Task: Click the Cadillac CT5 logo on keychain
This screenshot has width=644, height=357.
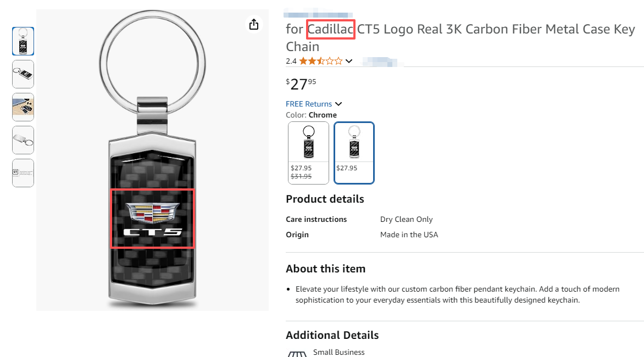Action: click(x=153, y=219)
